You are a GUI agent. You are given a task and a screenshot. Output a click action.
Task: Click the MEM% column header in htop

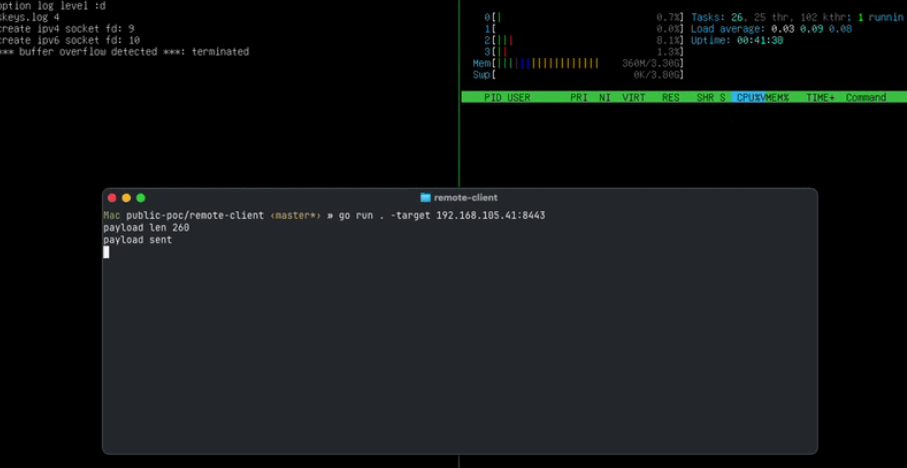777,98
